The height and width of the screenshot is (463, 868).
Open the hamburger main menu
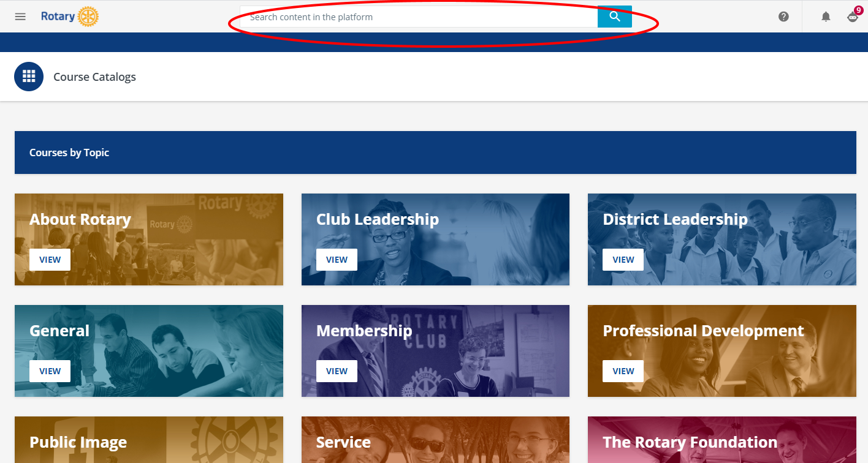(x=20, y=17)
